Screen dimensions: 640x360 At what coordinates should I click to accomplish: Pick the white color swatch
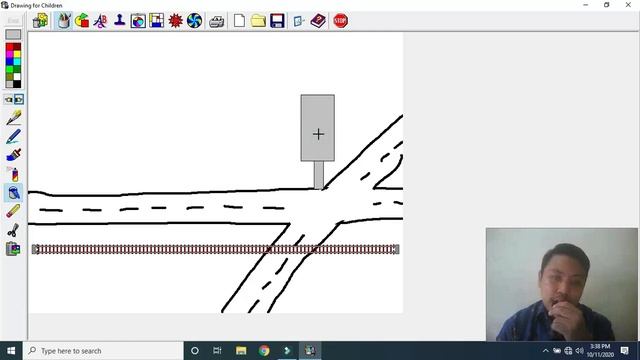[17, 77]
